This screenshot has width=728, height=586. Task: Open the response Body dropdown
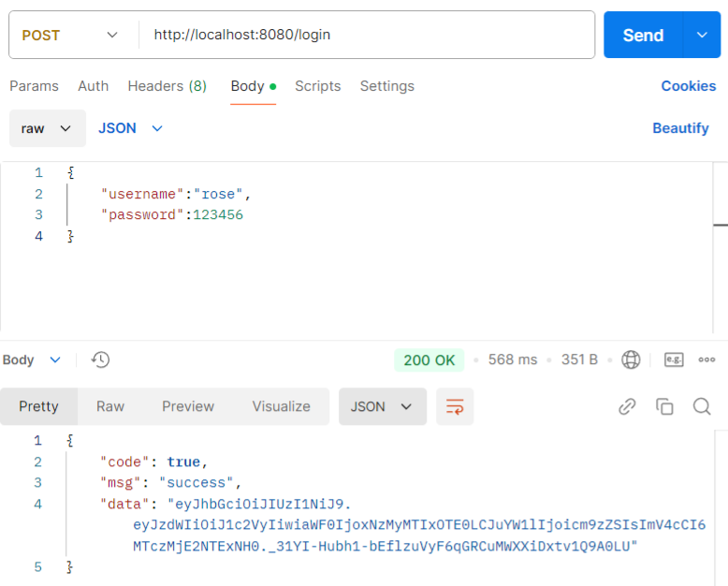point(32,359)
